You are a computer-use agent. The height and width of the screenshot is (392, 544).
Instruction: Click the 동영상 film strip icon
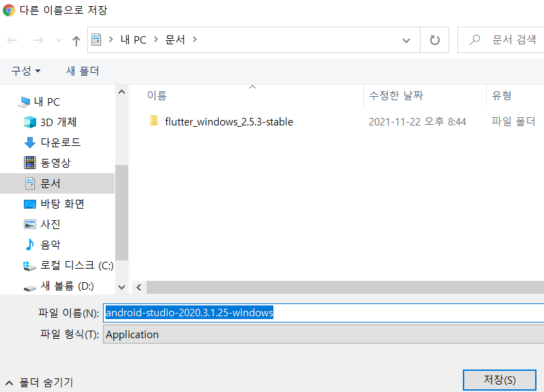[30, 163]
